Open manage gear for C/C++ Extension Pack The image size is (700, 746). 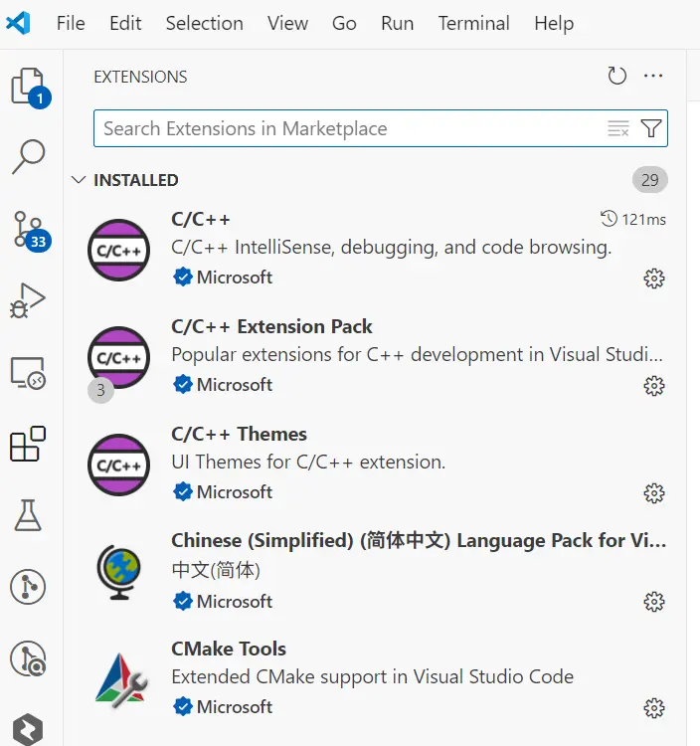654,386
